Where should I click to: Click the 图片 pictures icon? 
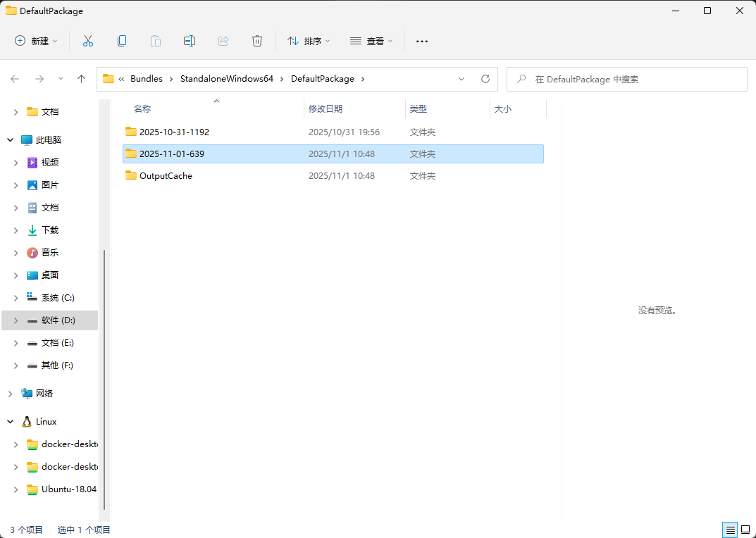(x=32, y=185)
